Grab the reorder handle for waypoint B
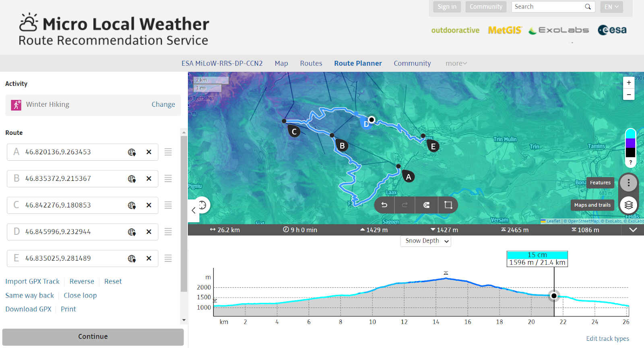Viewport: 644px width, 348px height. [x=168, y=178]
